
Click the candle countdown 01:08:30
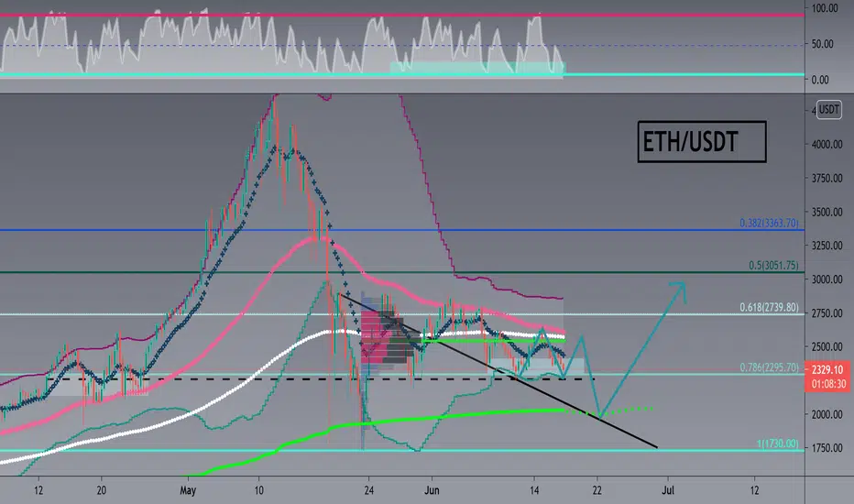click(x=827, y=384)
